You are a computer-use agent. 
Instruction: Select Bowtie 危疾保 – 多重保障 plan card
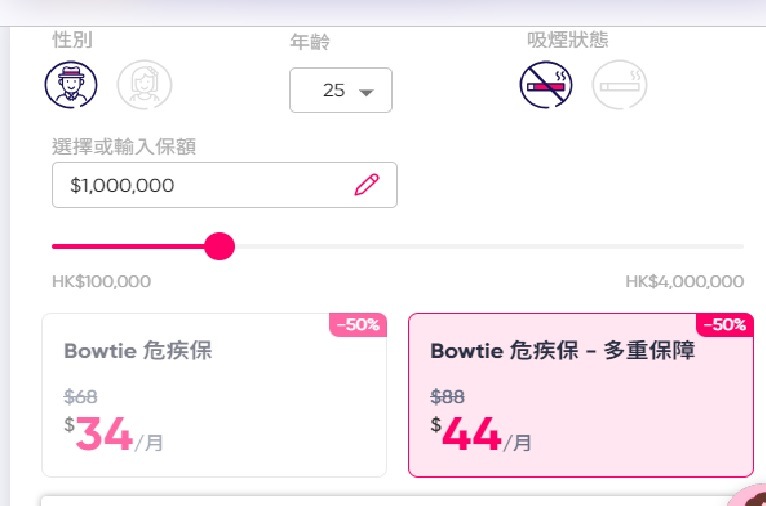click(x=581, y=395)
